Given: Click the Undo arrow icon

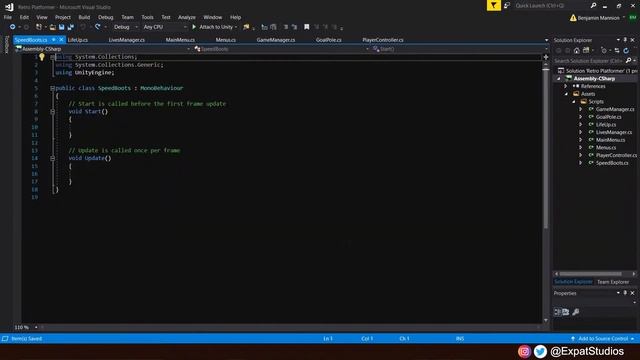Looking at the screenshot, I should [x=83, y=27].
